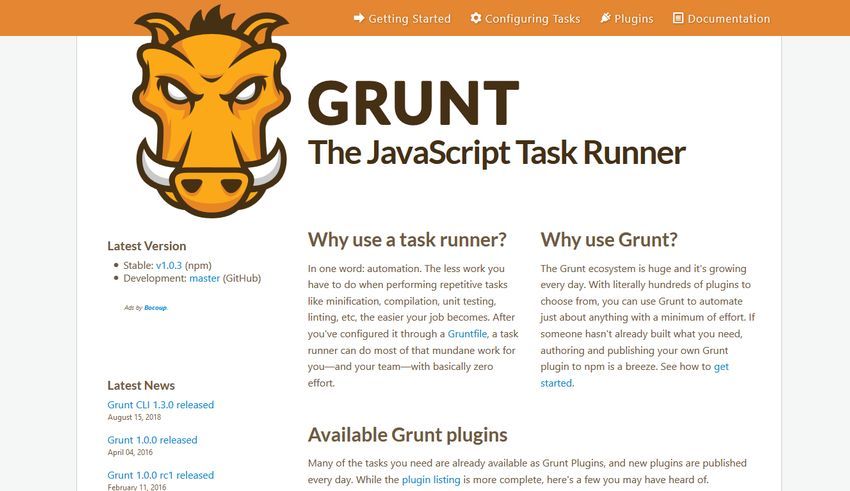Read the Grunt 1.0.0 released news post
The width and height of the screenshot is (850, 491).
(152, 440)
